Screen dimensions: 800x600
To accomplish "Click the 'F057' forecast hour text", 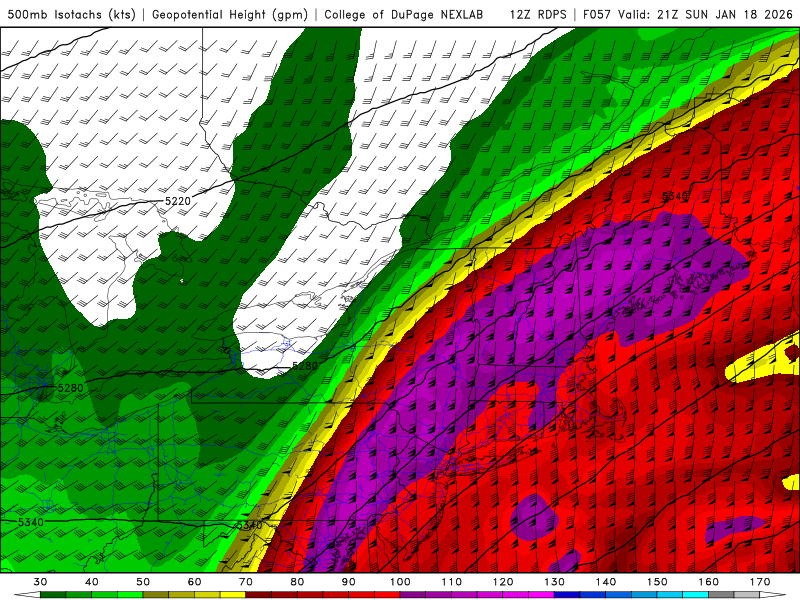I will (597, 14).
